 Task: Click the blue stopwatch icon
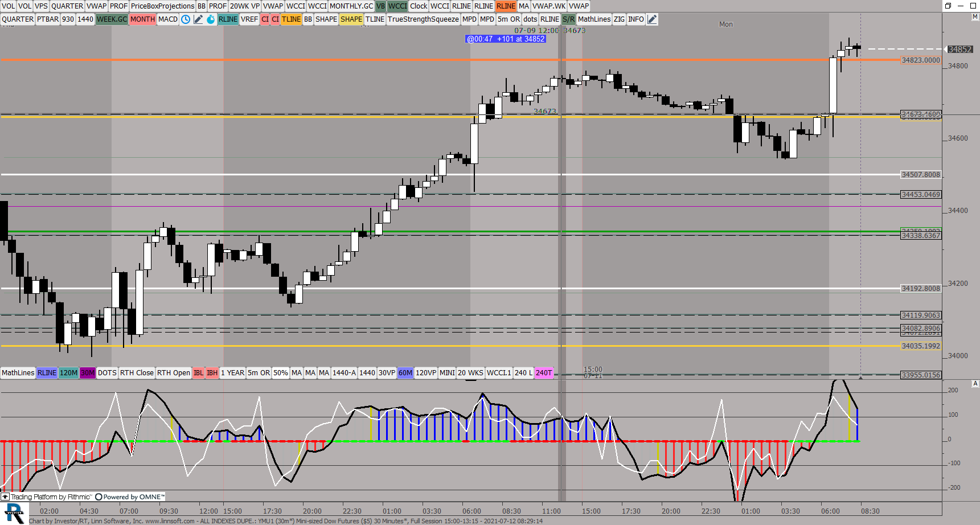click(211, 19)
